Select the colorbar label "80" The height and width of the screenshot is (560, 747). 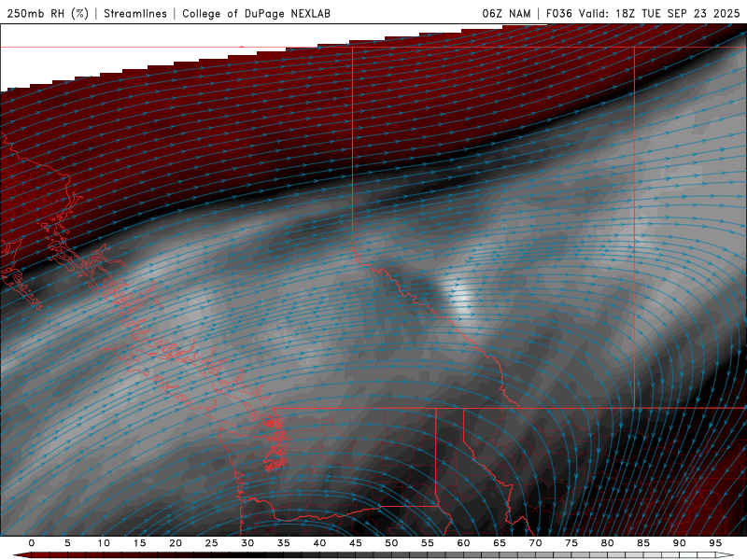[x=608, y=543]
